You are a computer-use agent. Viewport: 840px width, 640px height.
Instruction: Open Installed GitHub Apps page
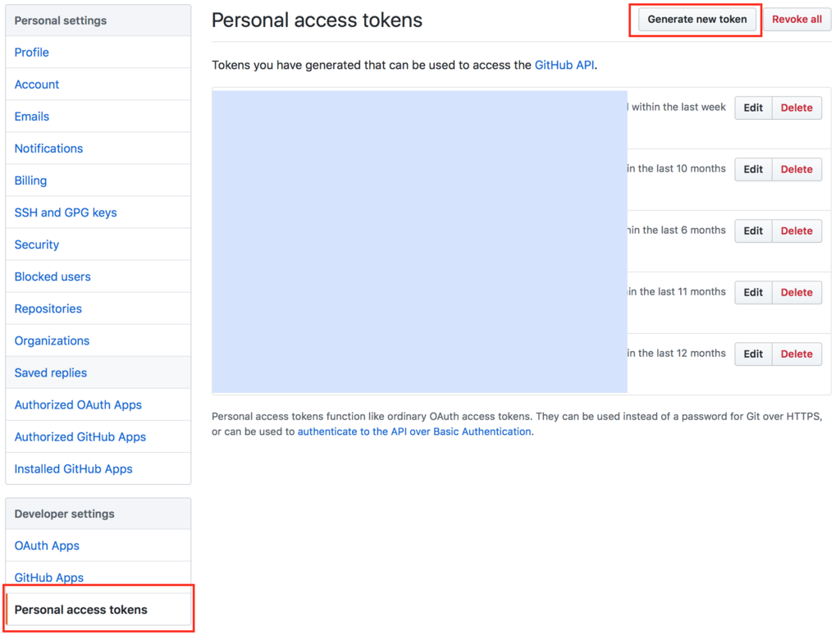click(72, 469)
